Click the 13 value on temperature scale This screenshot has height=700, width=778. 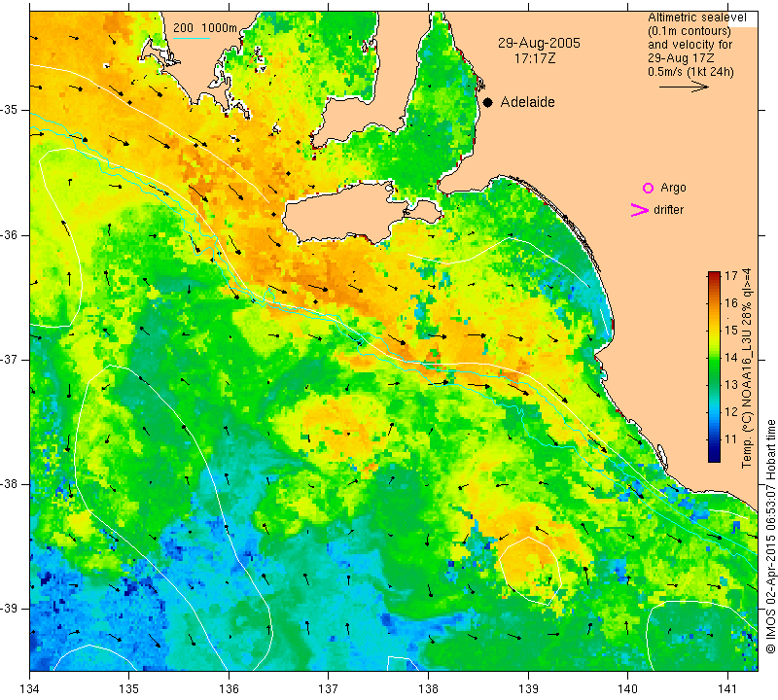[731, 385]
